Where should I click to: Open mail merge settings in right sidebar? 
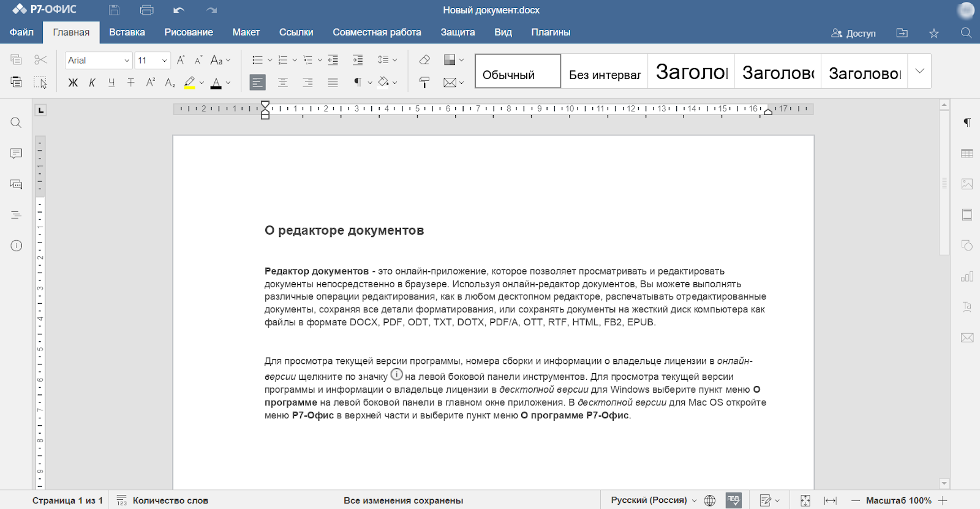click(967, 337)
